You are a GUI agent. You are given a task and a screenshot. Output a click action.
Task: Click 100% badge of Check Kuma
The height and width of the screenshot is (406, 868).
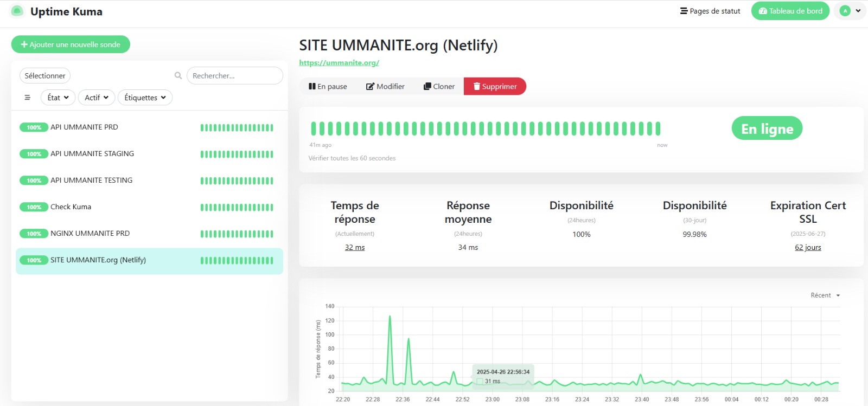tap(34, 207)
